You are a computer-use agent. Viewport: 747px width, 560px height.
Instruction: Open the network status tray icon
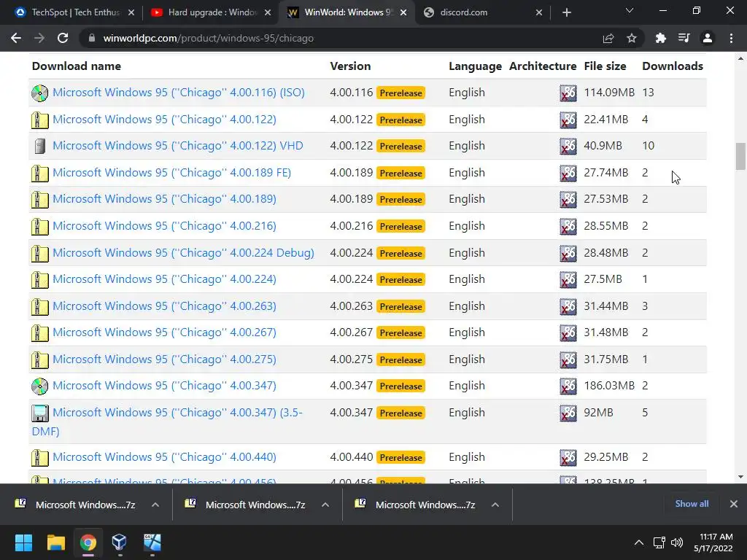tap(659, 542)
